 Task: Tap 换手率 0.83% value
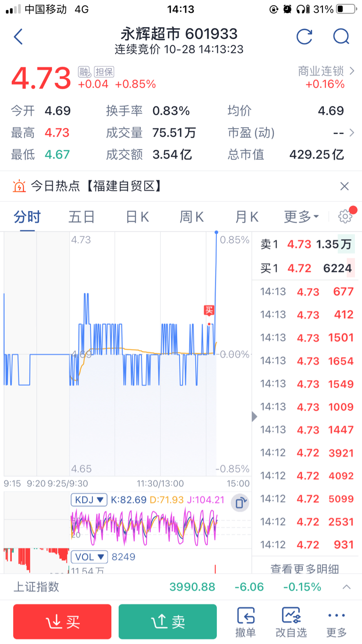click(x=171, y=111)
